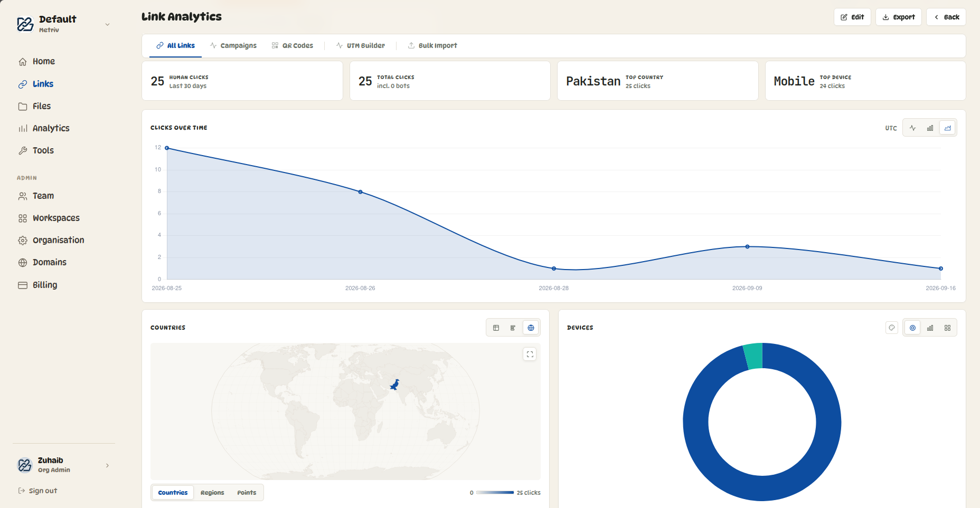This screenshot has height=508, width=980.
Task: Open the UTM Builder tab
Action: tap(361, 45)
